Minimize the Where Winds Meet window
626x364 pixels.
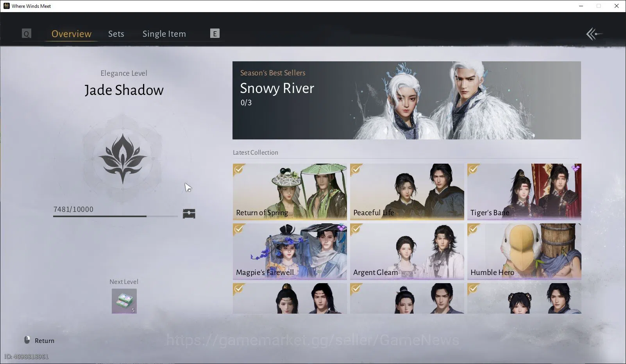(581, 6)
